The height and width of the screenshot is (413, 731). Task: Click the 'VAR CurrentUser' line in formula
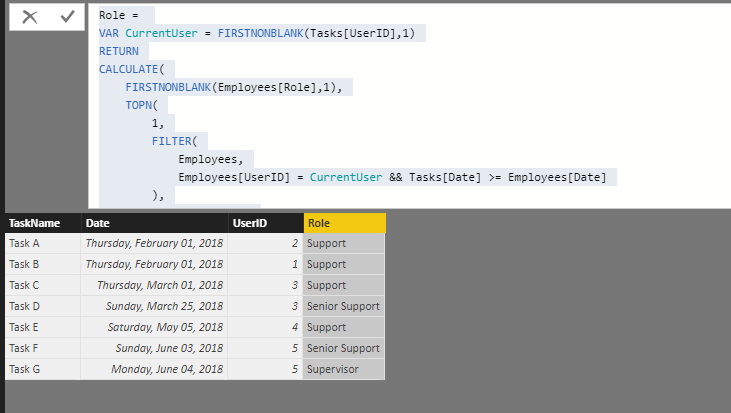tap(256, 34)
